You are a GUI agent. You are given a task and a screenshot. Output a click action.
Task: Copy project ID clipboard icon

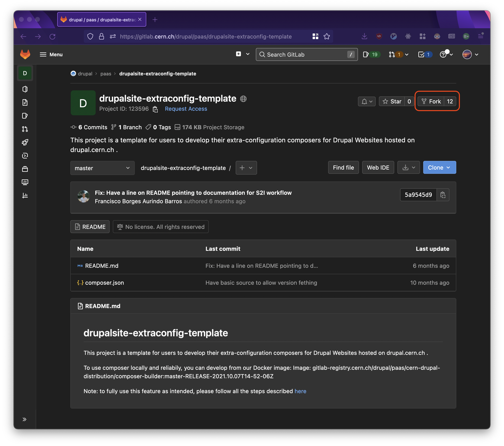(x=155, y=109)
